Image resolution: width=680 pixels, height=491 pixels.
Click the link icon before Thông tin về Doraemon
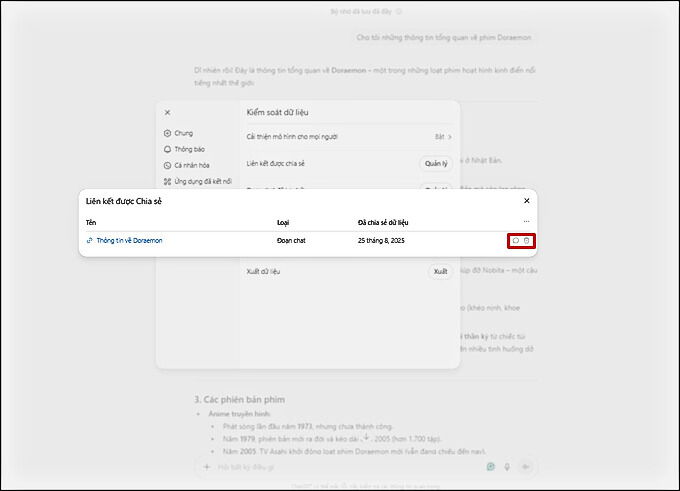90,241
